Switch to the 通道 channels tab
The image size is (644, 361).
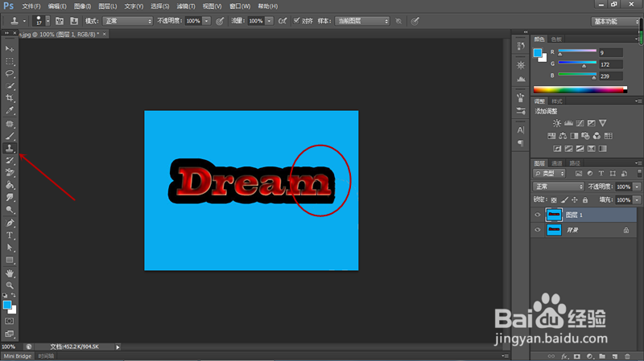(557, 163)
